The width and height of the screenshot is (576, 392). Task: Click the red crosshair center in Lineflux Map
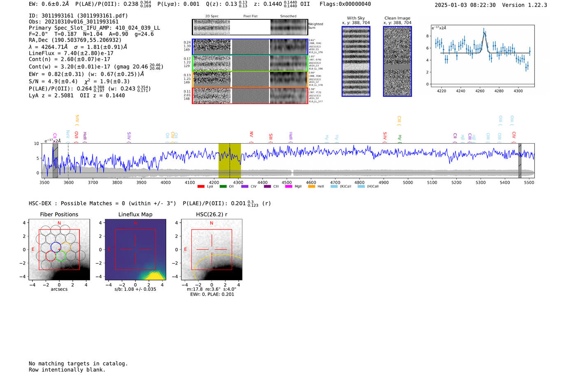[x=135, y=249]
